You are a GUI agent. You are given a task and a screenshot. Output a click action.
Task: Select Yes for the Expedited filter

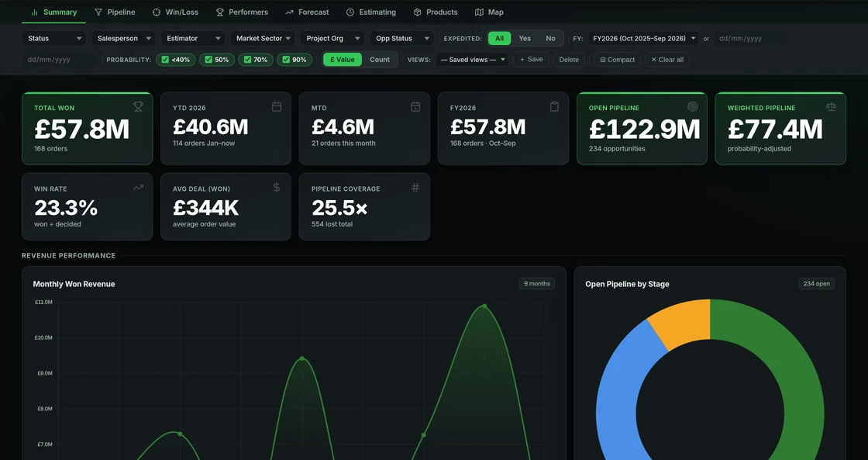click(x=525, y=38)
